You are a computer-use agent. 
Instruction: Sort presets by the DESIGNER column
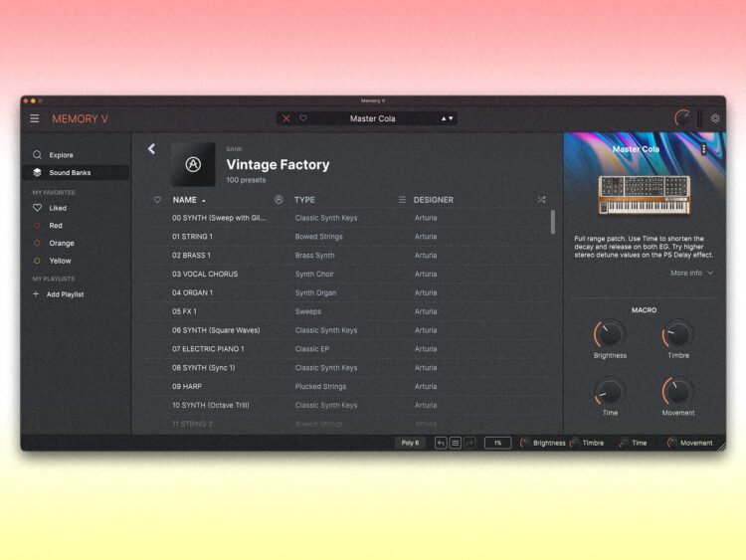pos(434,200)
